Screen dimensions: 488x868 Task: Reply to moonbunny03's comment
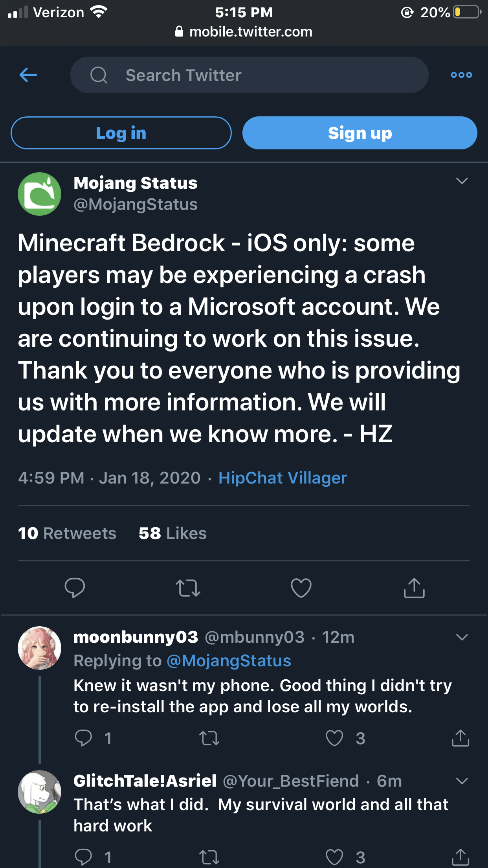(x=83, y=738)
